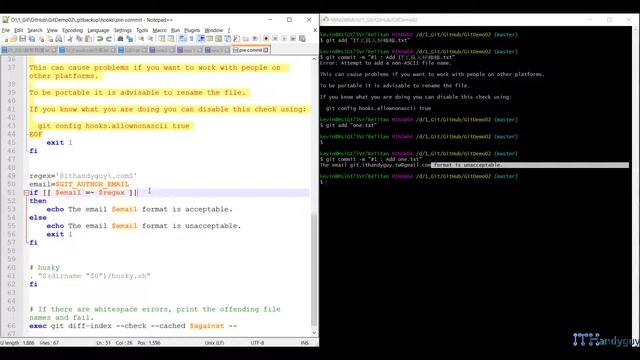This screenshot has width=640, height=360.
Task: Click the last terminal prompt '$' line
Action: coord(322,182)
